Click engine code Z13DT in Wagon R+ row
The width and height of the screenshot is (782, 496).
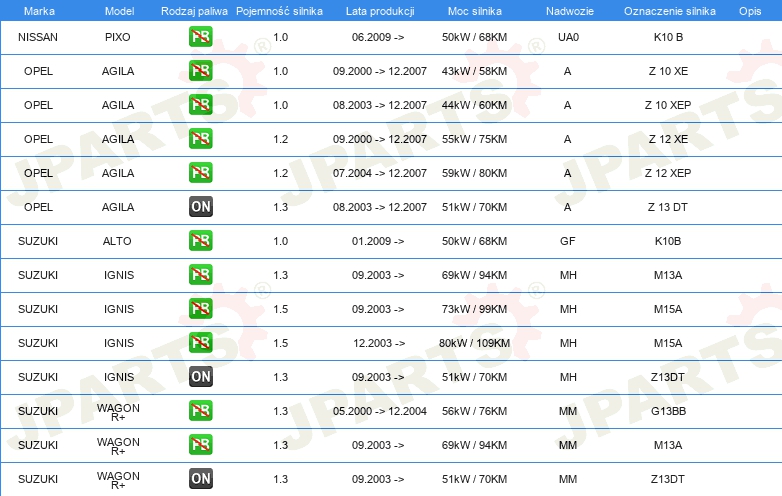coord(668,479)
